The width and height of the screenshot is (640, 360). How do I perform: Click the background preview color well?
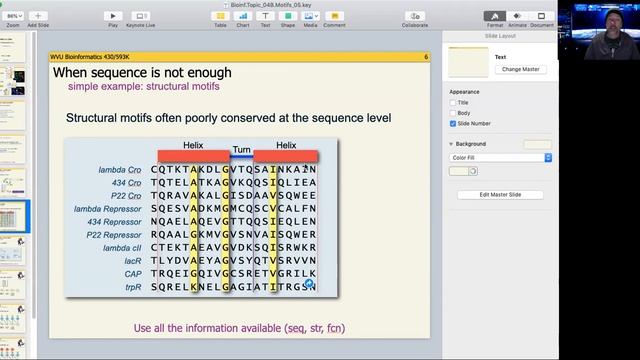coord(538,144)
